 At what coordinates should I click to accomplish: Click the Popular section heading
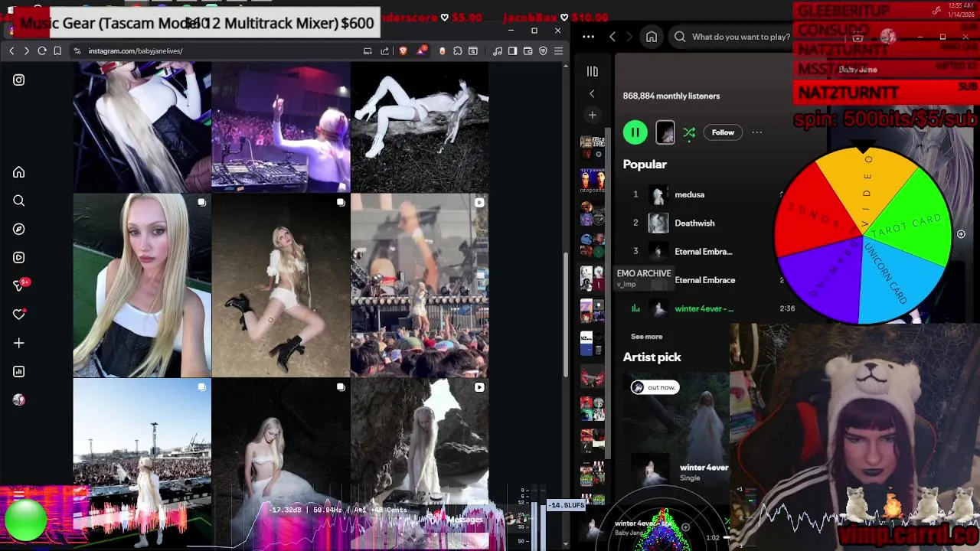[x=645, y=165]
